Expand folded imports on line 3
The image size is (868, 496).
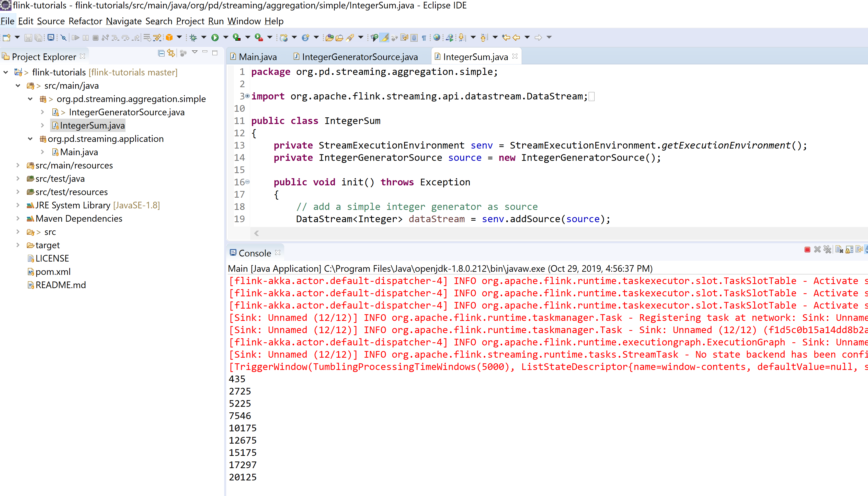[x=248, y=96]
